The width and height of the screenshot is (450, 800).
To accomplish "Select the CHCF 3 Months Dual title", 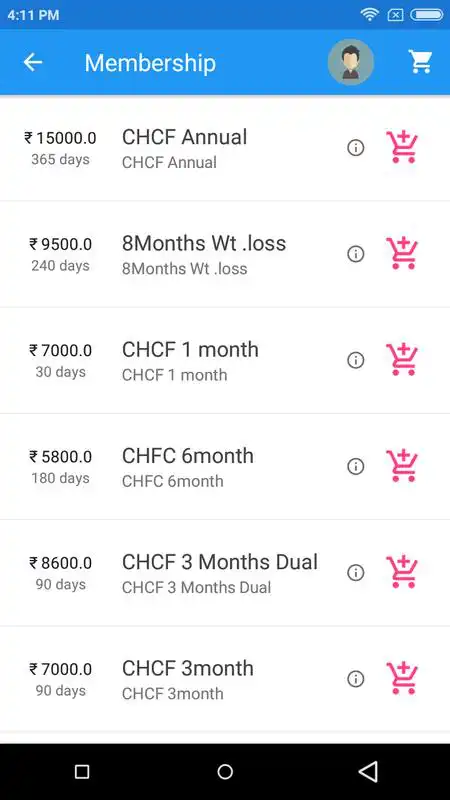I will tap(220, 562).
